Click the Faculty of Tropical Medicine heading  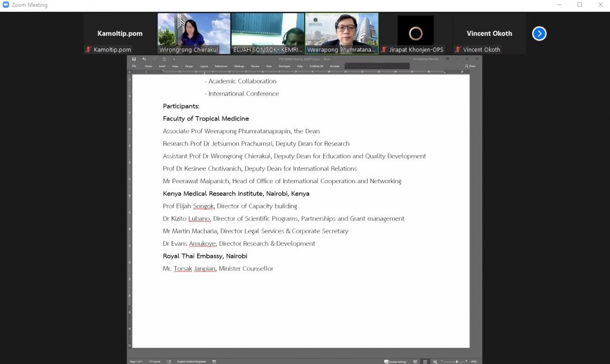(206, 119)
